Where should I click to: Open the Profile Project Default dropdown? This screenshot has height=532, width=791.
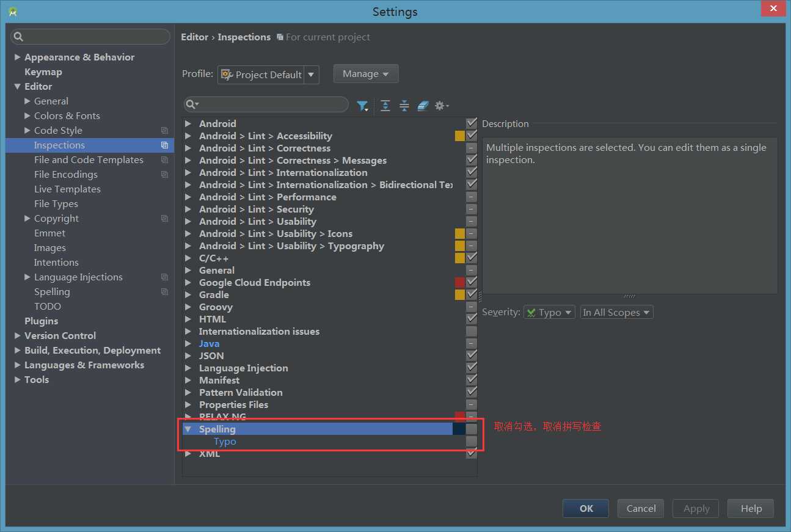[268, 75]
